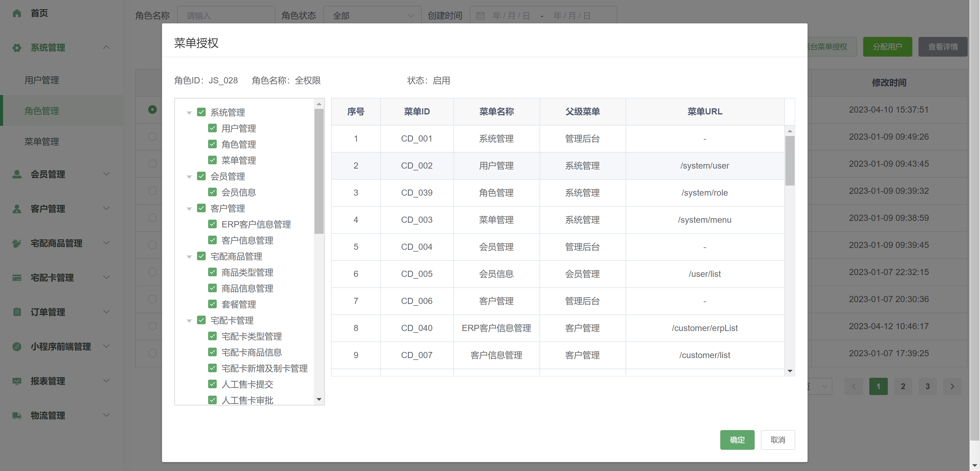Click menu table scroll-down arrow
This screenshot has width=980, height=471.
tap(790, 371)
